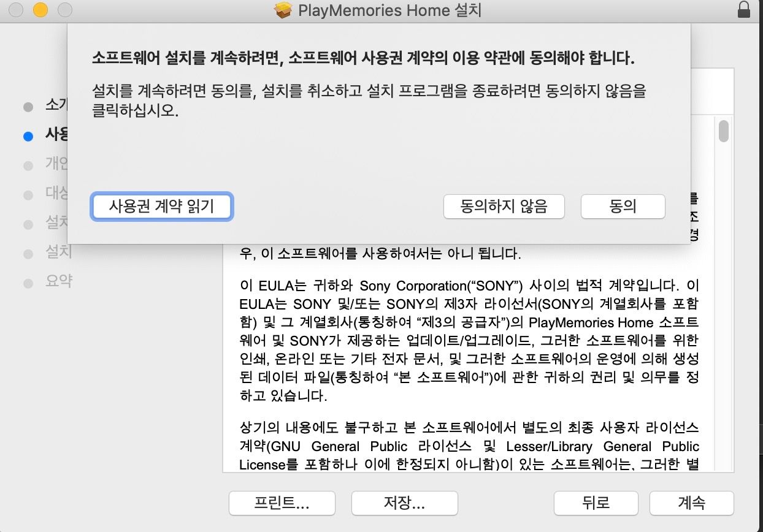Click the yellow minimize window button
Image resolution: width=763 pixels, height=532 pixels.
[x=40, y=10]
